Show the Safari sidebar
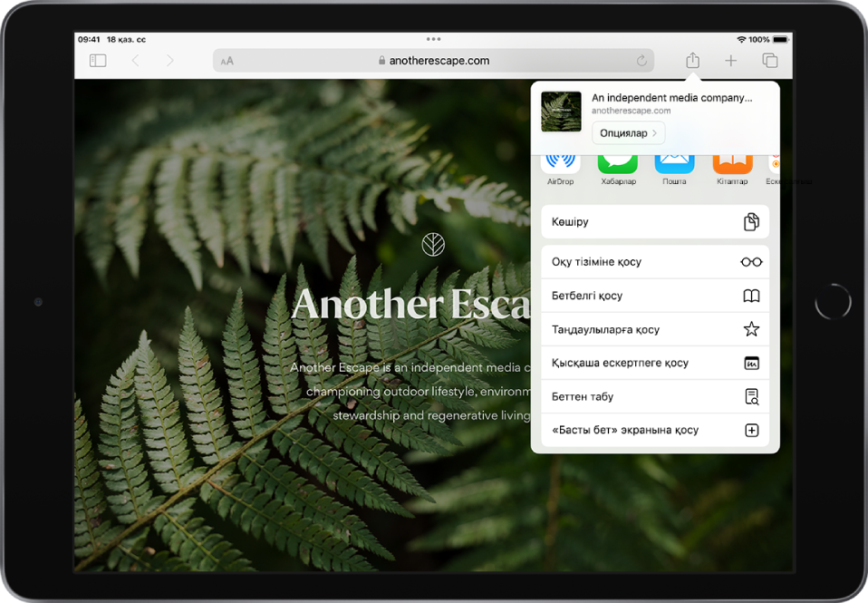The height and width of the screenshot is (603, 868). pyautogui.click(x=98, y=61)
